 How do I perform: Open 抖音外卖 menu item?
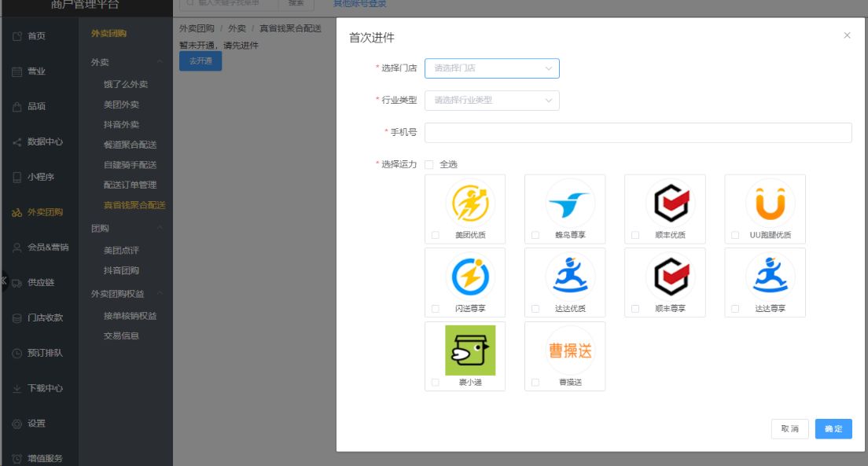click(x=121, y=124)
